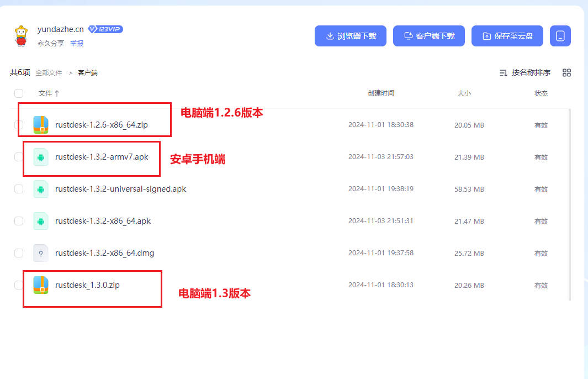Sort by the 文件 column header
The width and height of the screenshot is (588, 379).
[49, 93]
